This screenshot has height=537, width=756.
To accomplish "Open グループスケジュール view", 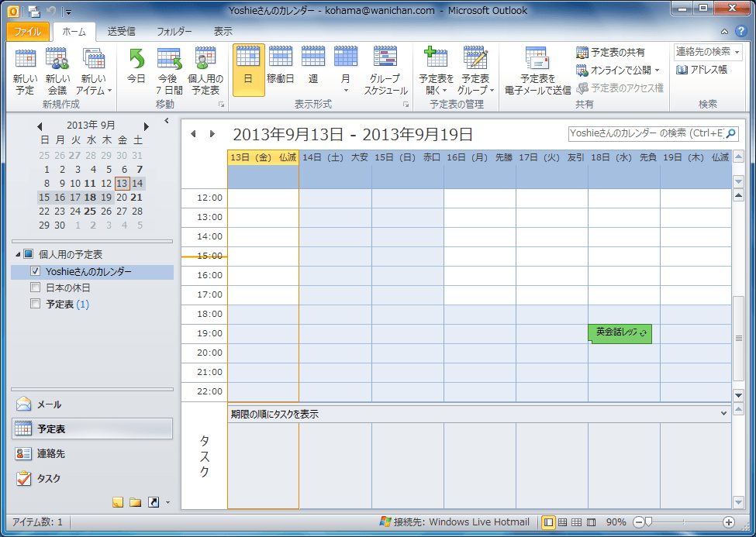I will tap(385, 71).
